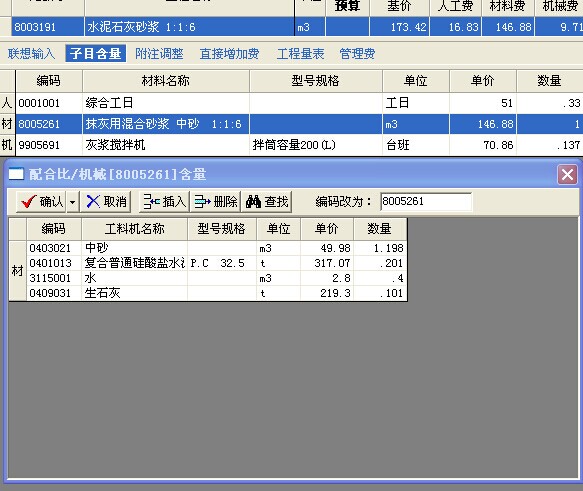This screenshot has width=583, height=491.
Task: Click the labor cost cell 16.83
Action: (455, 27)
